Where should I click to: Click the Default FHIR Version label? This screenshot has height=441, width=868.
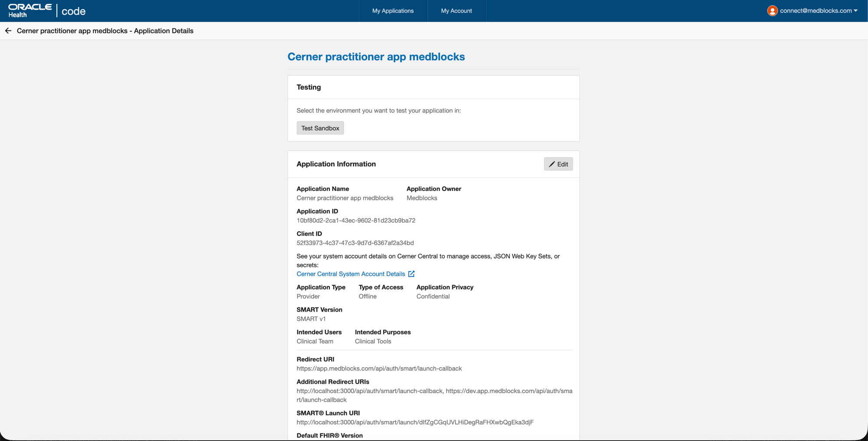(x=330, y=436)
